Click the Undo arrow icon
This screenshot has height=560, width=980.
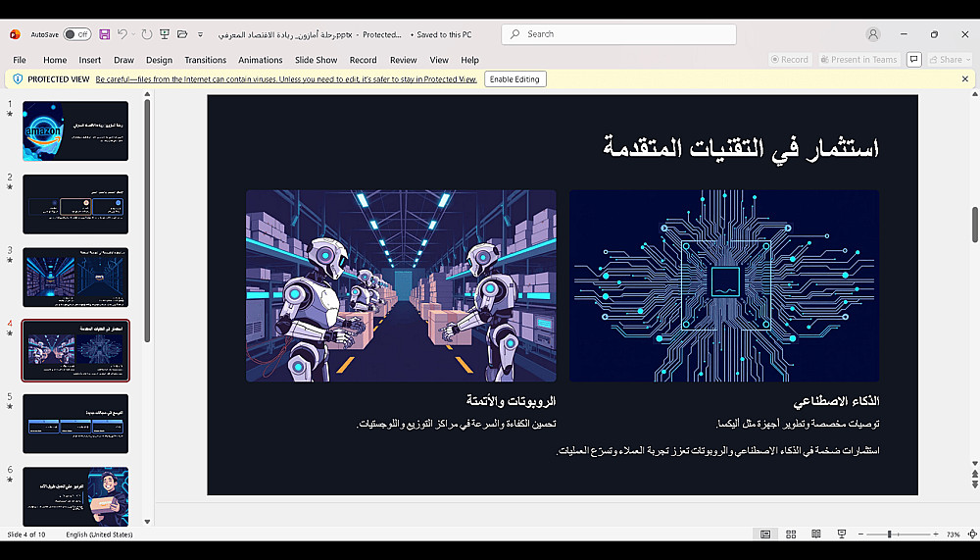pyautogui.click(x=122, y=34)
